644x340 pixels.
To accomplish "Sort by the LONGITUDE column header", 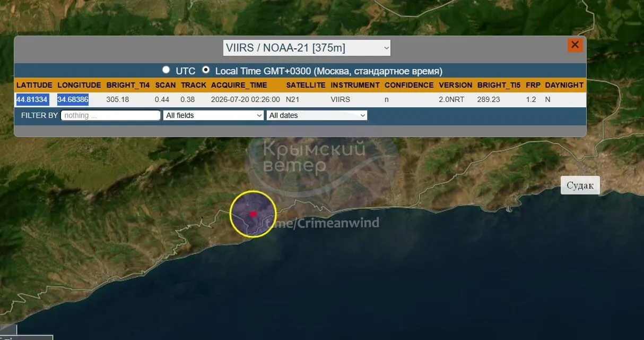I will click(x=79, y=85).
